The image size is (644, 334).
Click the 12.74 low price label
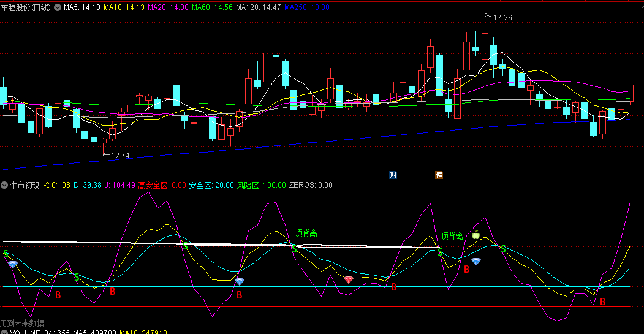[x=120, y=156]
